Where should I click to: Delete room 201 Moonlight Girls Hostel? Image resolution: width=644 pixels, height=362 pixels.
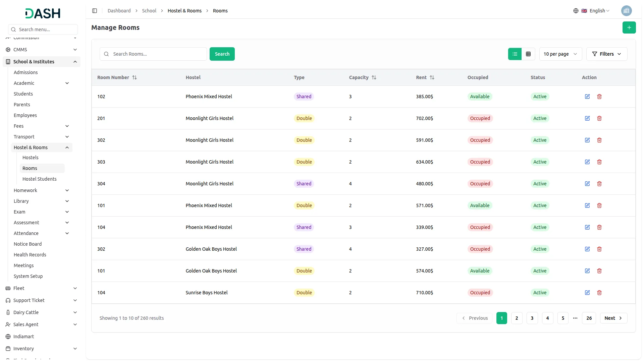click(599, 118)
